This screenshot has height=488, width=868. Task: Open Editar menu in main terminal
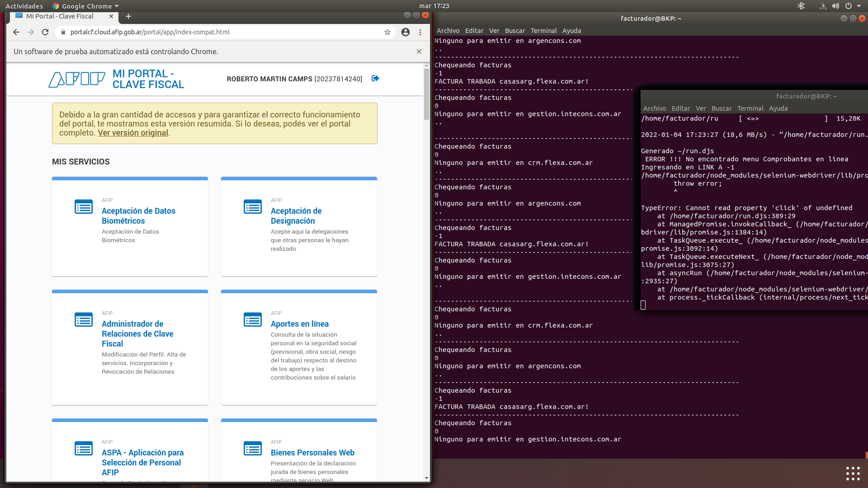[474, 31]
